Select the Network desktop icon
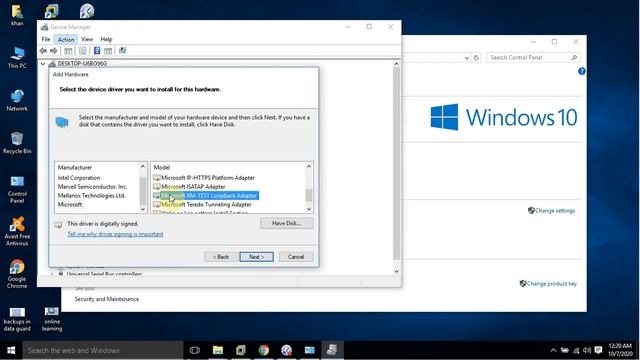The height and width of the screenshot is (360, 640). (17, 100)
